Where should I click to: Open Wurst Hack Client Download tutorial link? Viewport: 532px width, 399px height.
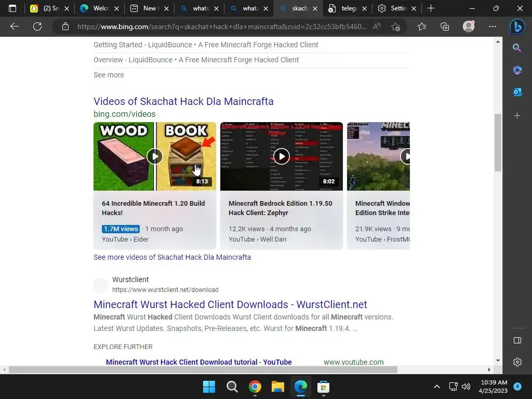(199, 362)
